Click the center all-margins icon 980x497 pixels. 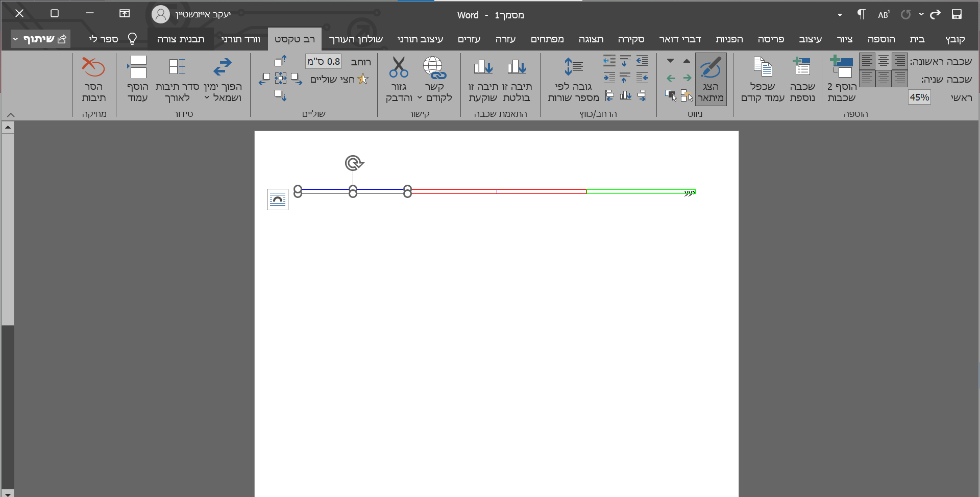(281, 78)
